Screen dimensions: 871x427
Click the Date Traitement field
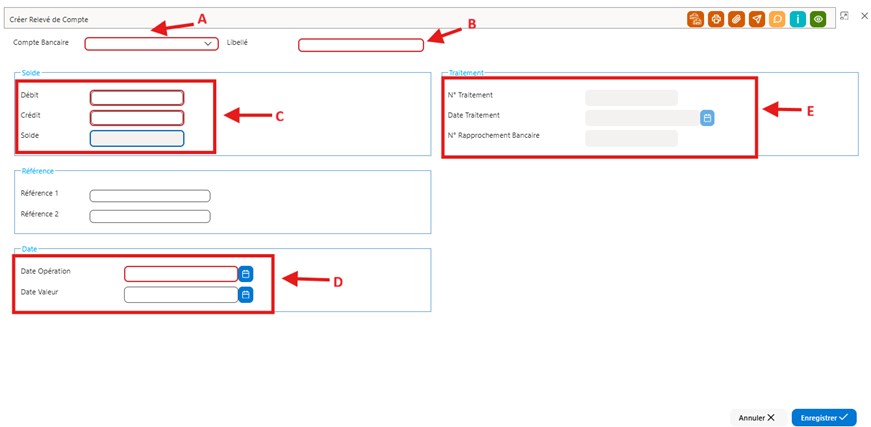(x=642, y=118)
